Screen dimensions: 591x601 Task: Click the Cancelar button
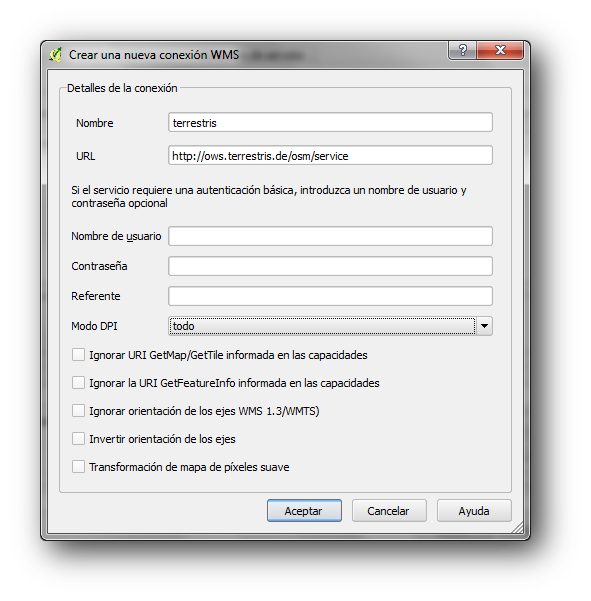coord(389,511)
